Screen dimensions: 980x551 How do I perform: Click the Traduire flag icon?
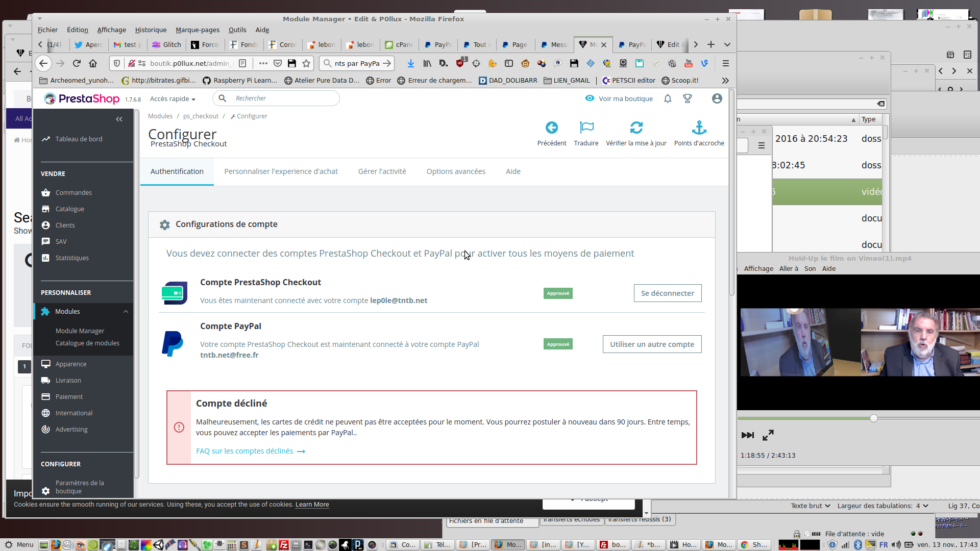coord(586,128)
